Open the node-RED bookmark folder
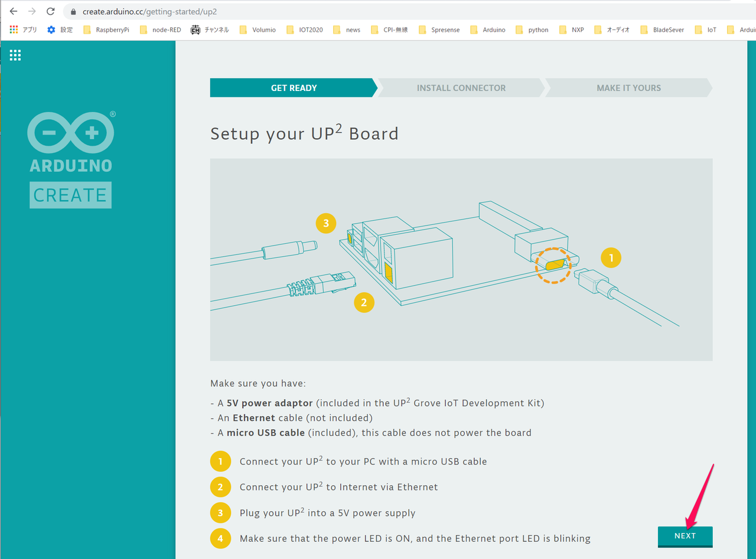The height and width of the screenshot is (559, 756). click(x=161, y=30)
